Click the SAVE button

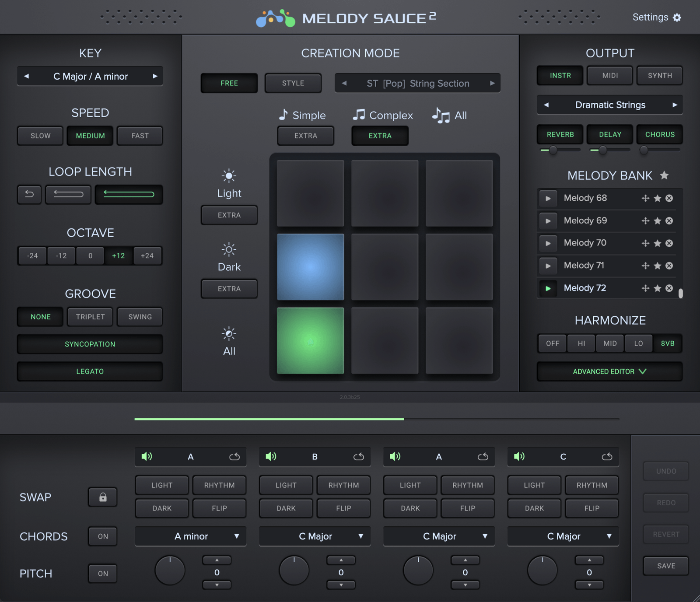[665, 566]
